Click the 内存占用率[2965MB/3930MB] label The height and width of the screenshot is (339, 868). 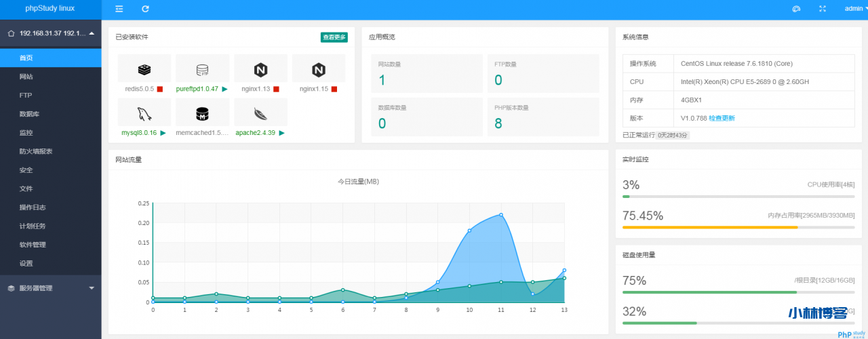(811, 216)
